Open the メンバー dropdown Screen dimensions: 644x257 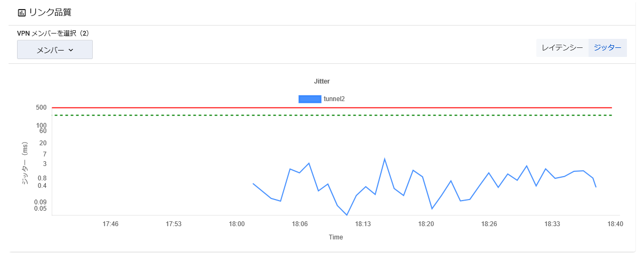[55, 49]
